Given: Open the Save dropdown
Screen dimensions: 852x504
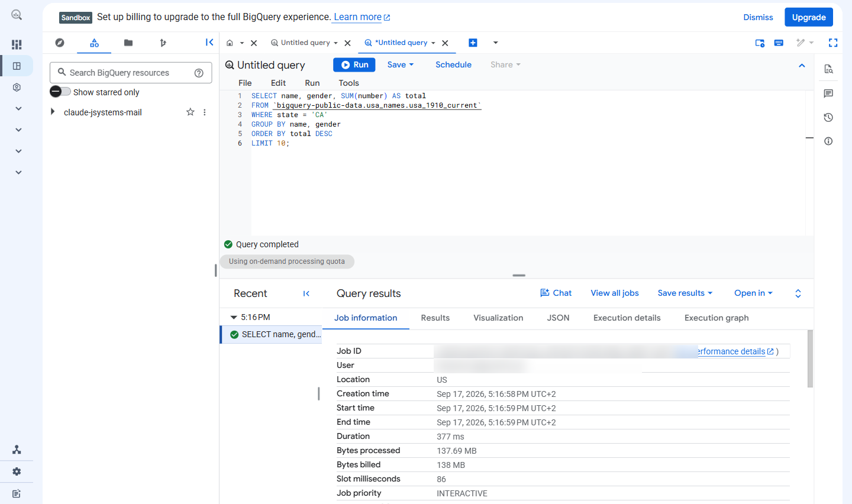Looking at the screenshot, I should 401,64.
